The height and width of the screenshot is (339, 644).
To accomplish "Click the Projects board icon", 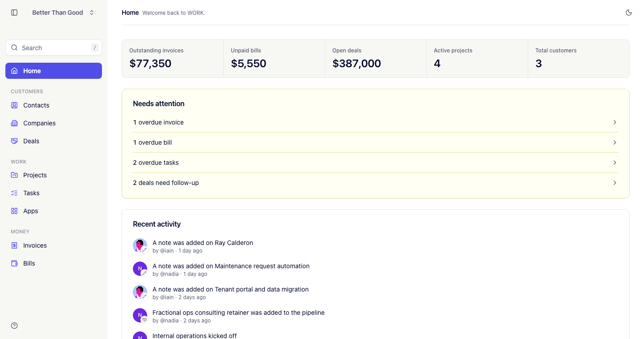I will (x=14, y=175).
